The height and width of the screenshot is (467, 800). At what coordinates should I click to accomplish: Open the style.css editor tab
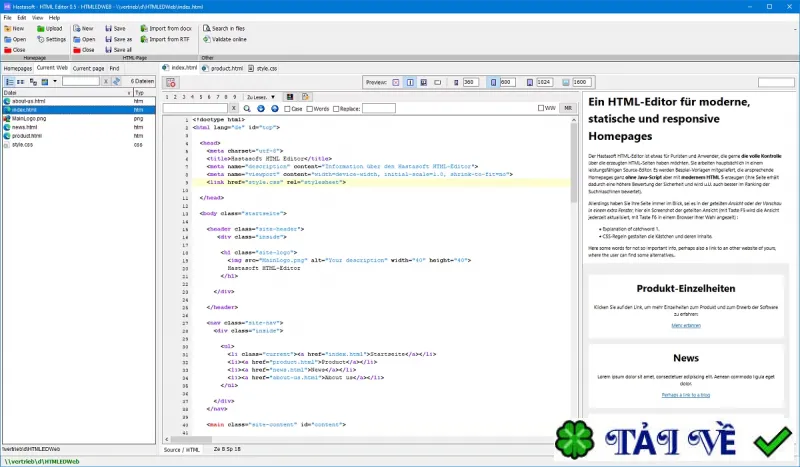pos(263,68)
